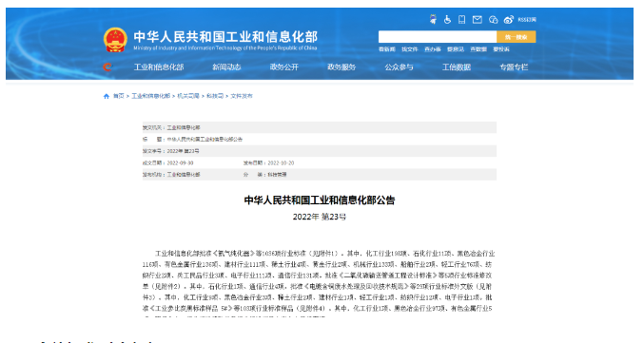Click the ministry's Chinese name in the header banner
Image resolution: width=644 pixels, height=343 pixels.
(225, 37)
